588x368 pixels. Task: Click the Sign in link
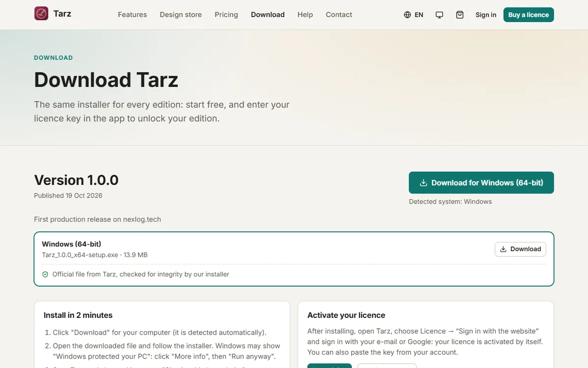click(486, 15)
